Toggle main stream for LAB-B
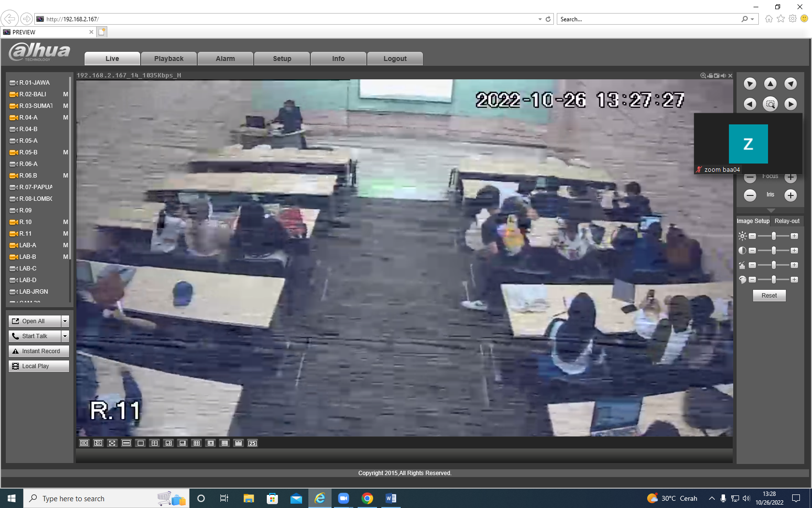 tap(65, 257)
